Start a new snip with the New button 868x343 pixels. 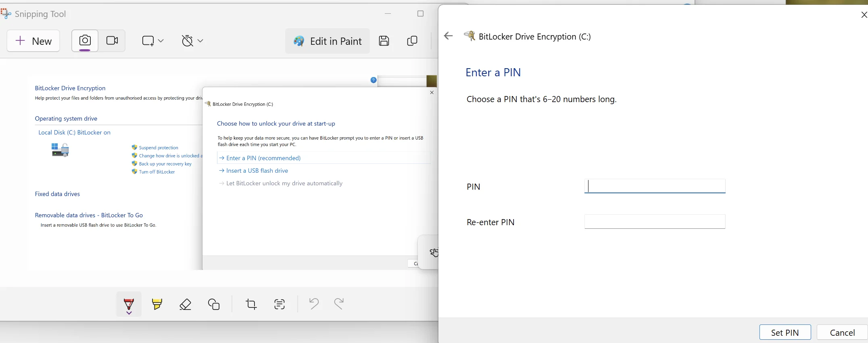click(x=33, y=41)
